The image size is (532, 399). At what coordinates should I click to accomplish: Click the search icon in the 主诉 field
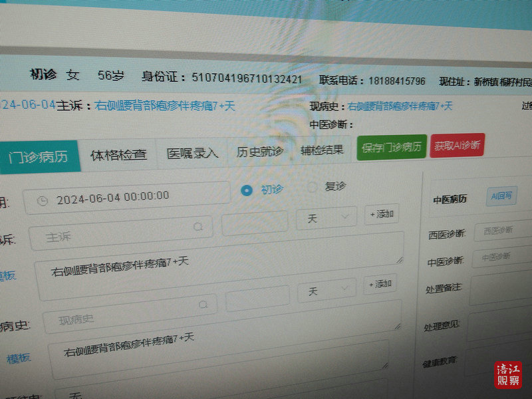pos(198,227)
